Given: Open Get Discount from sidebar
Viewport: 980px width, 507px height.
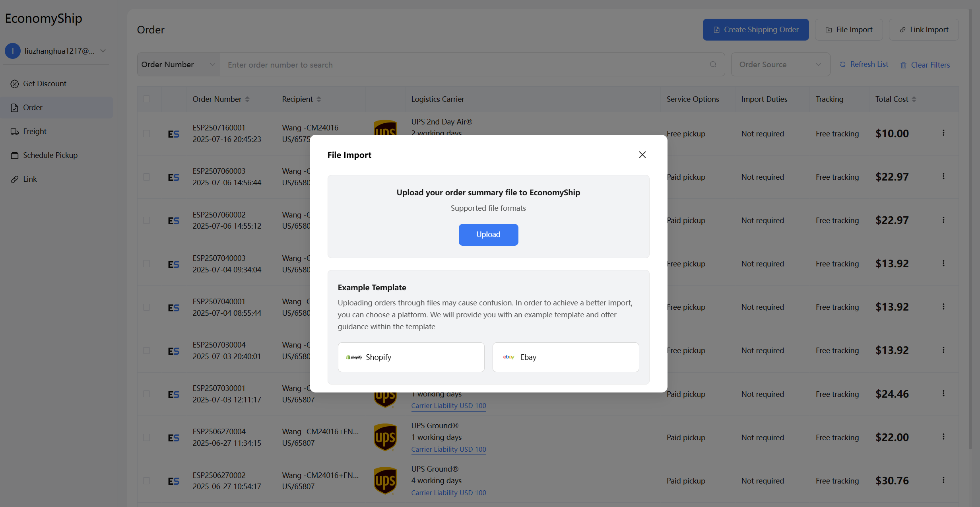Looking at the screenshot, I should tap(45, 84).
